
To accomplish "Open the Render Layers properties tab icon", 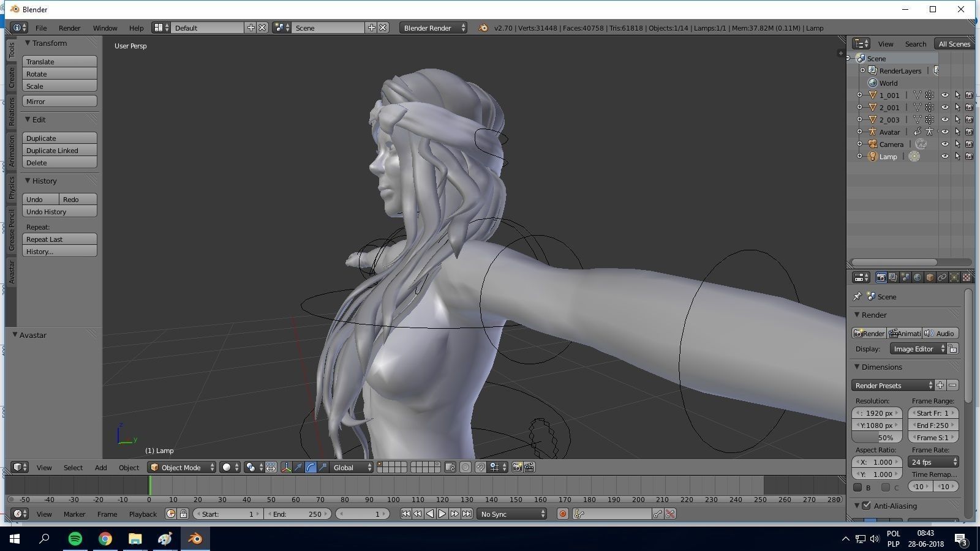I will tap(893, 277).
